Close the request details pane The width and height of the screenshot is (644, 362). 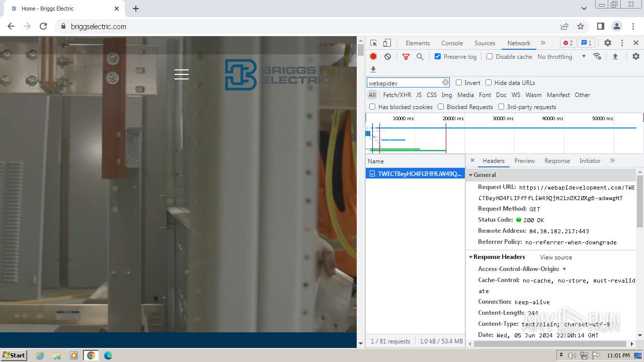[472, 161]
